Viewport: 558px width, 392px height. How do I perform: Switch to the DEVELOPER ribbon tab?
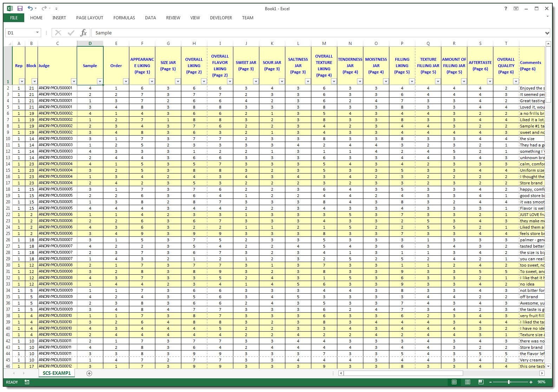221,18
